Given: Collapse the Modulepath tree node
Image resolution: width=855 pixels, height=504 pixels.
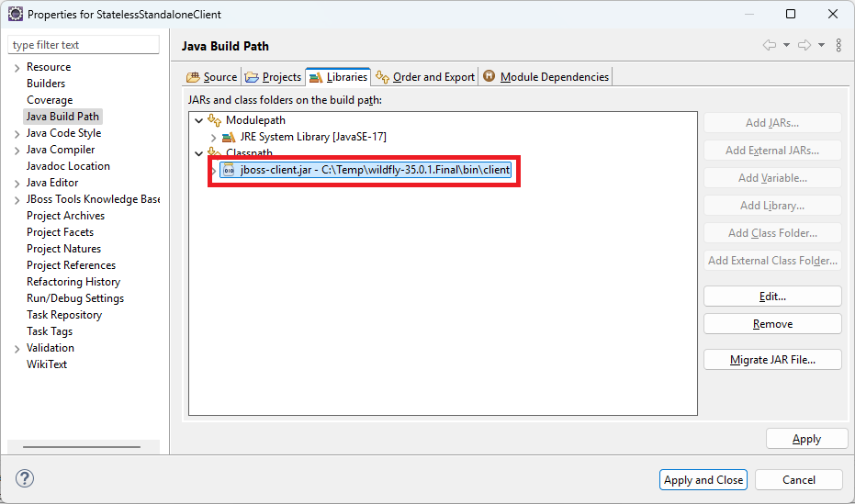Looking at the screenshot, I should [x=197, y=120].
